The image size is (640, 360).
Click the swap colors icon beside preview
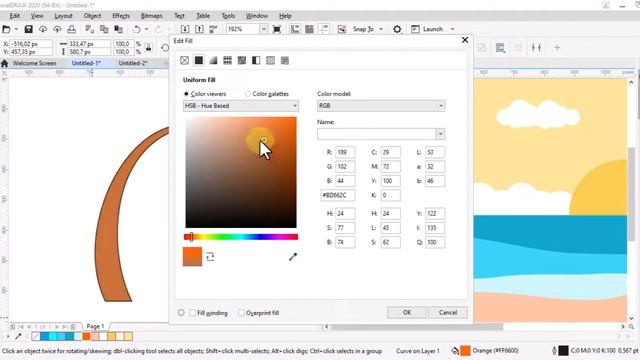(x=210, y=257)
